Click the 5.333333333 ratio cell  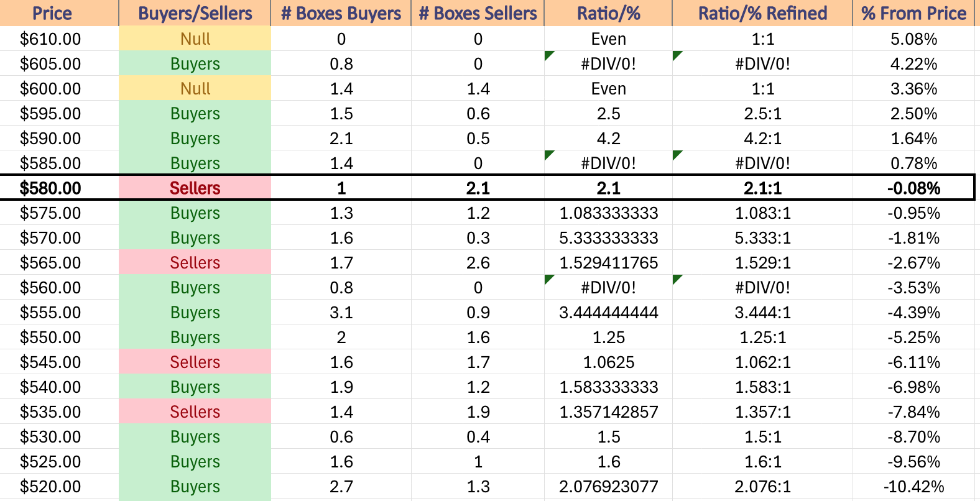(608, 237)
